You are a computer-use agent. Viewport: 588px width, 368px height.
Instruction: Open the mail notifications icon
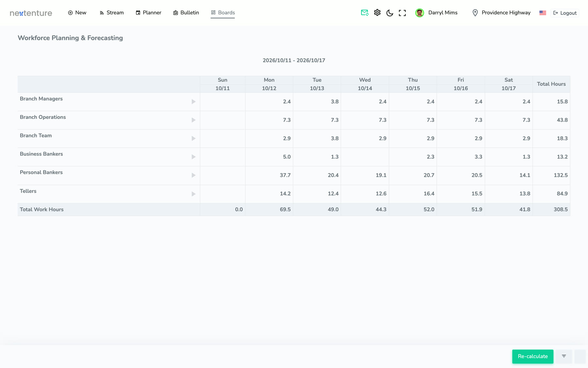pos(365,13)
